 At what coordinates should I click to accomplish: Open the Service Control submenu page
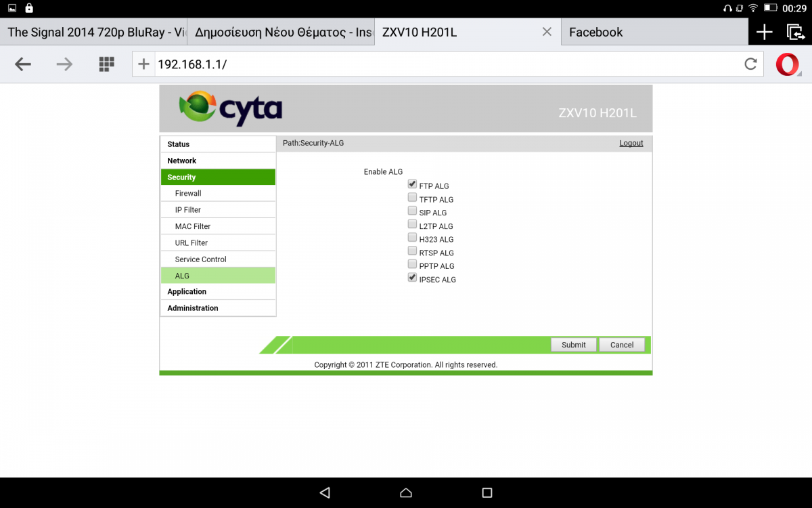click(x=218, y=259)
